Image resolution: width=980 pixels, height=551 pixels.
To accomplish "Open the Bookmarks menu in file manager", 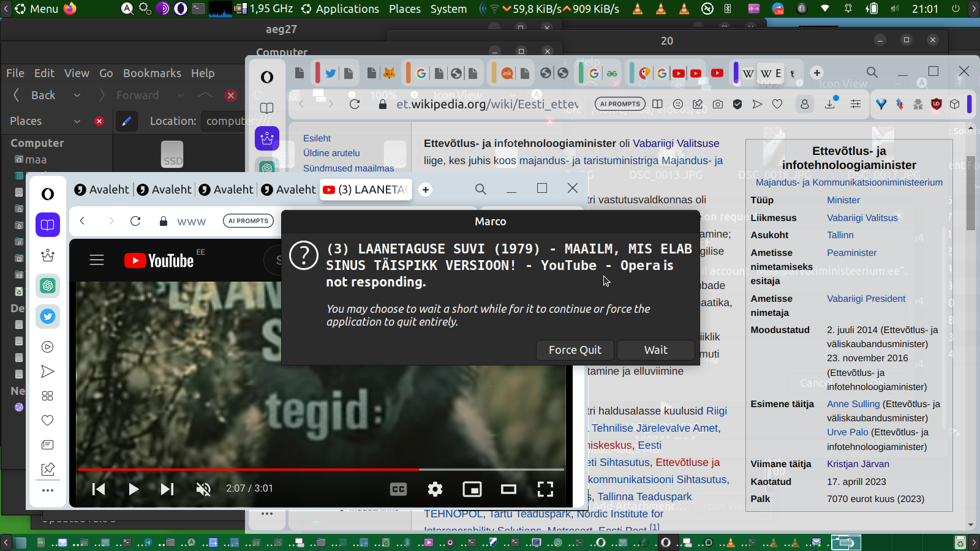I will pos(152,73).
